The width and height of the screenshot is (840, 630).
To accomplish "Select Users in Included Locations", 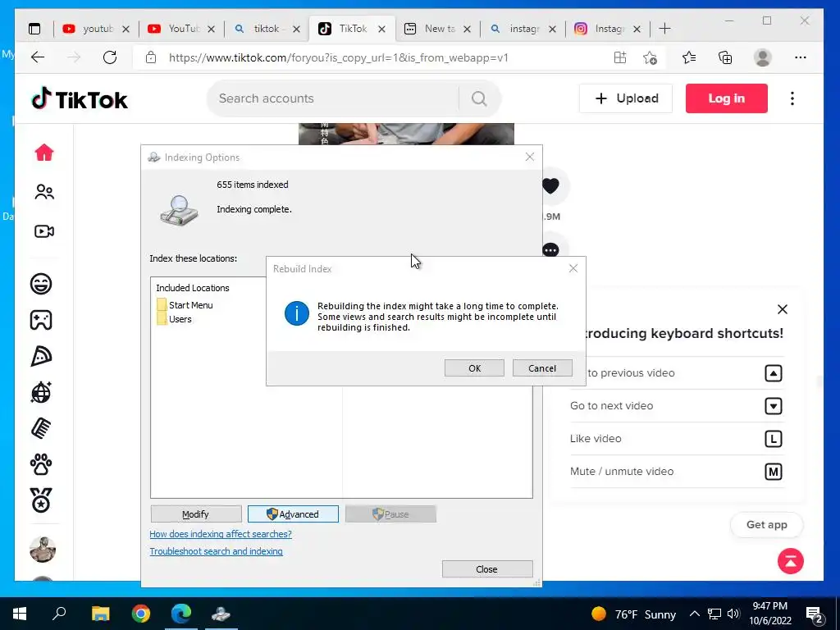I will pyautogui.click(x=174, y=319).
